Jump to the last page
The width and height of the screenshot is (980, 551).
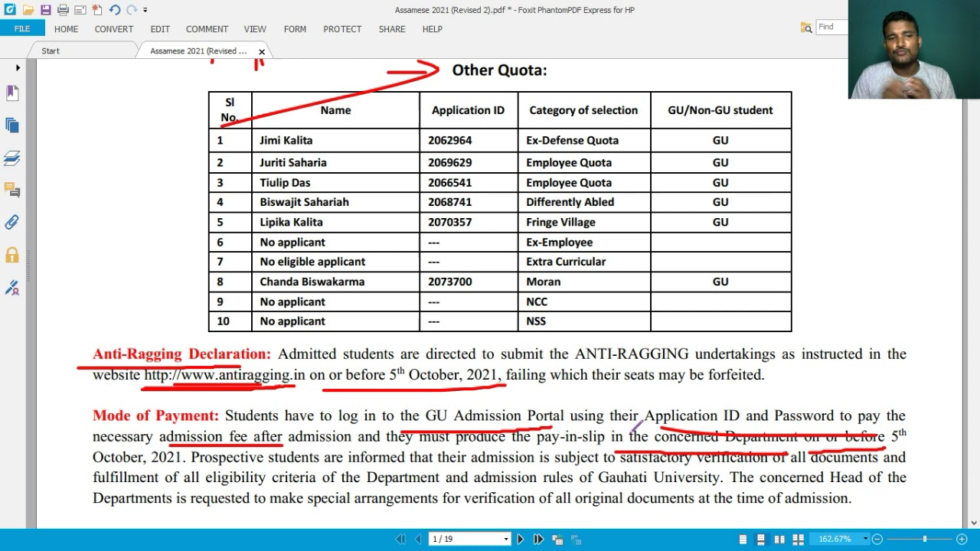(538, 540)
